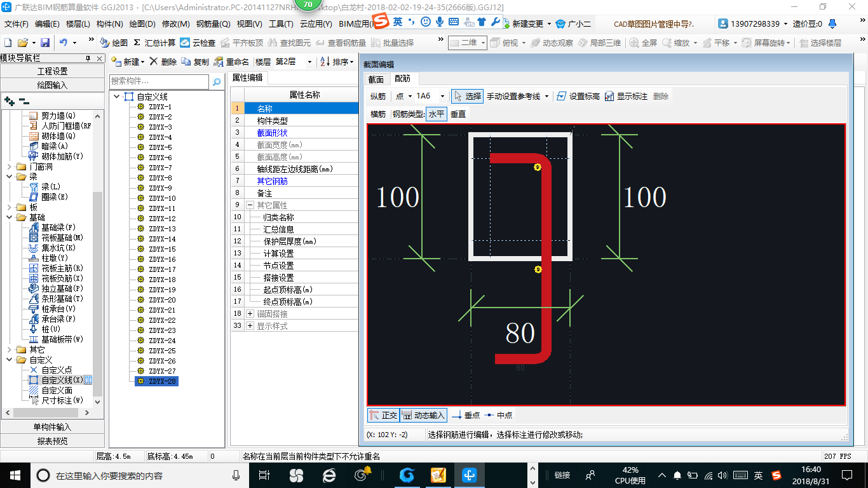Run 汇总计算 summary calculation
Screen dimensions: 868x488
click(x=154, y=43)
